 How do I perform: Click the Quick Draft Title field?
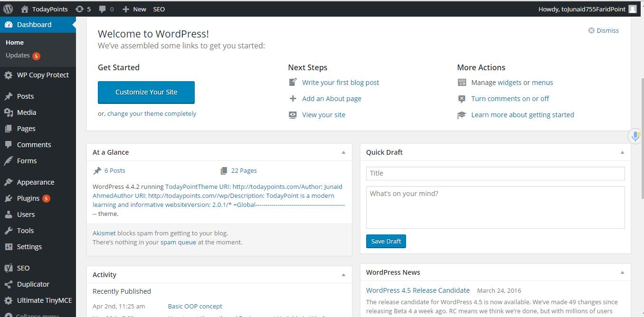pyautogui.click(x=495, y=173)
